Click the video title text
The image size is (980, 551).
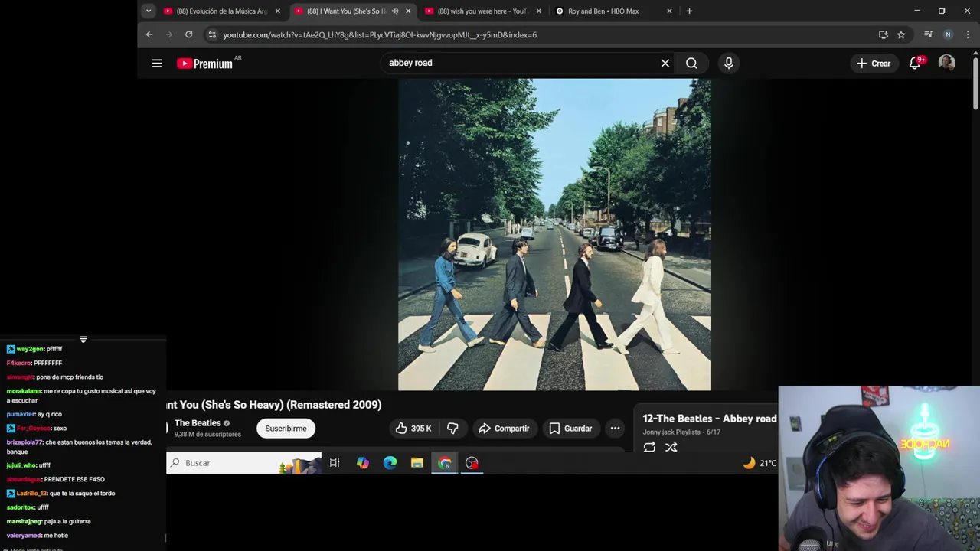274,405
